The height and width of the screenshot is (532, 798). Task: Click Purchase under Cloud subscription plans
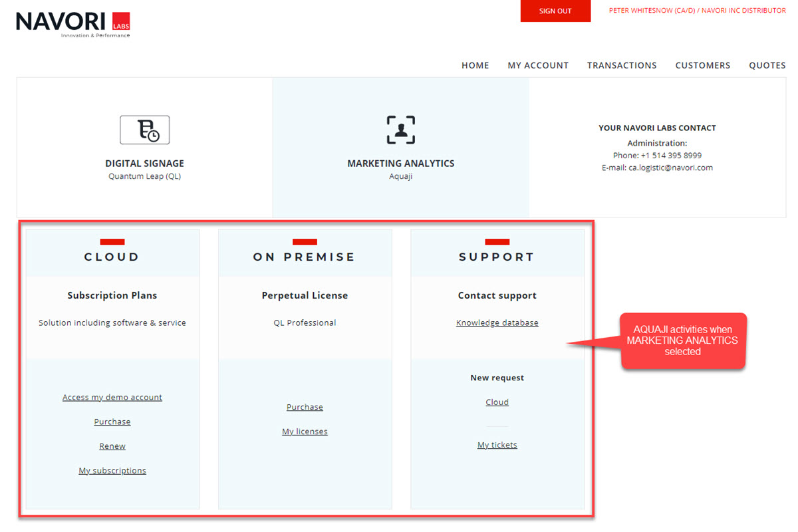112,422
